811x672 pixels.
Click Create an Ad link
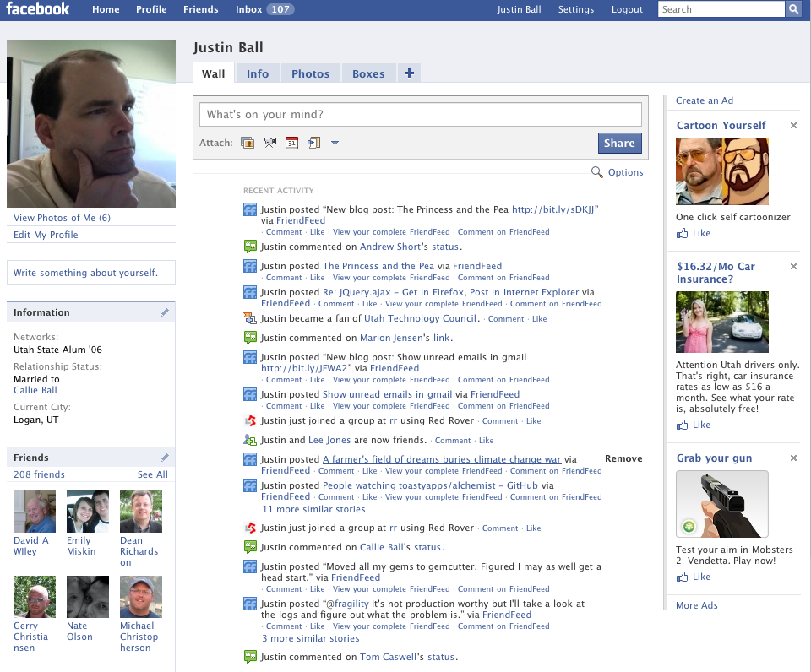(705, 100)
